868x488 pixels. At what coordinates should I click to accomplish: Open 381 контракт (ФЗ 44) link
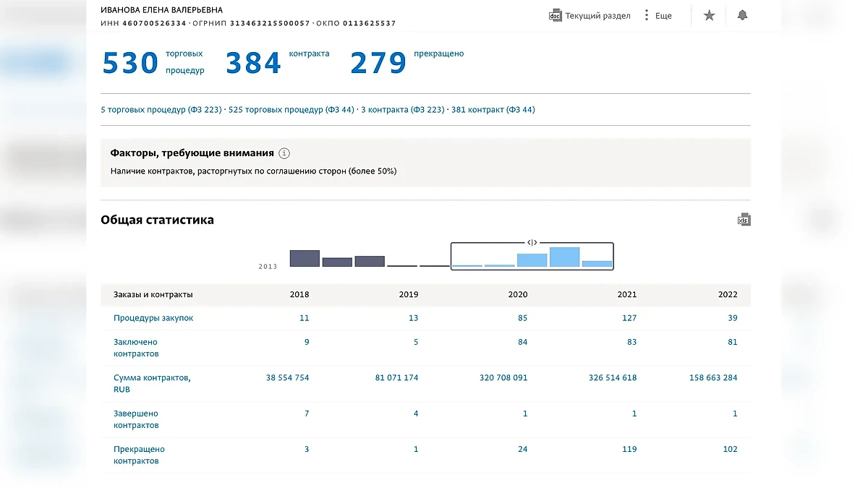pos(493,110)
